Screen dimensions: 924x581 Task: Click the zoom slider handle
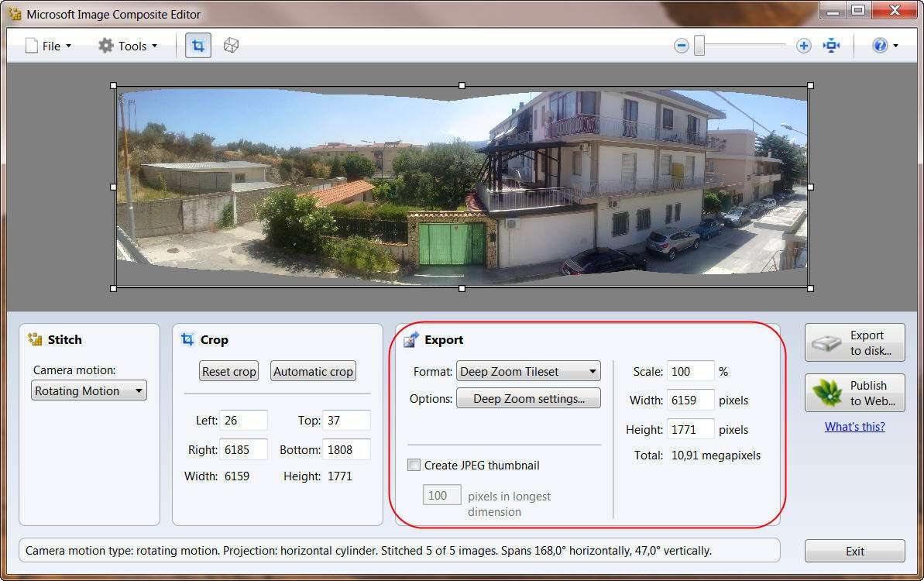pyautogui.click(x=699, y=46)
